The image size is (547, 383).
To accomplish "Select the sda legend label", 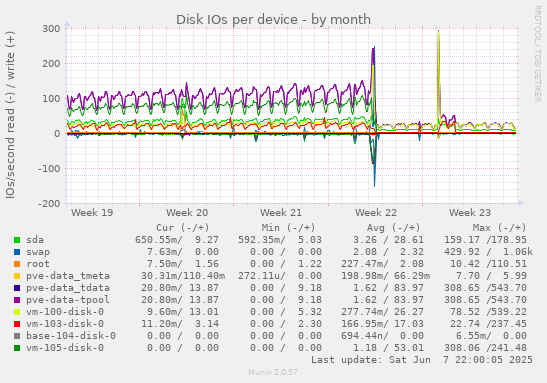I will pos(35,240).
